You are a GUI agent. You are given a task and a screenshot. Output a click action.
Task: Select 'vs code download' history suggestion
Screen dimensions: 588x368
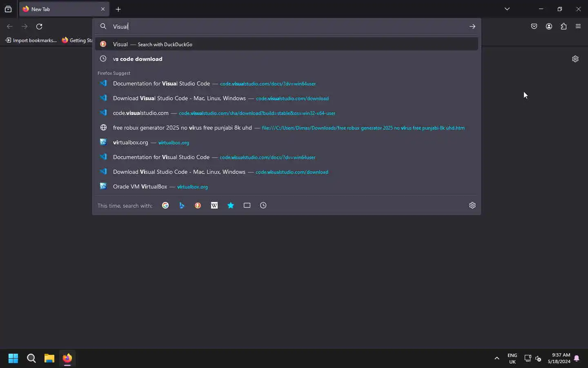pos(287,59)
